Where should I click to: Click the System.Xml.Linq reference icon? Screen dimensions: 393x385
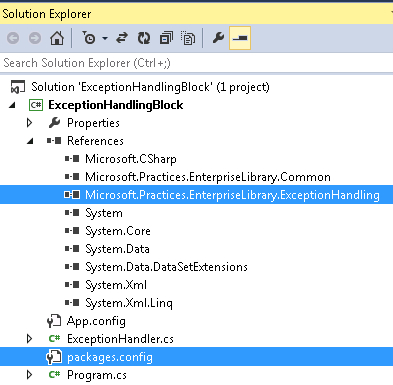pyautogui.click(x=72, y=303)
